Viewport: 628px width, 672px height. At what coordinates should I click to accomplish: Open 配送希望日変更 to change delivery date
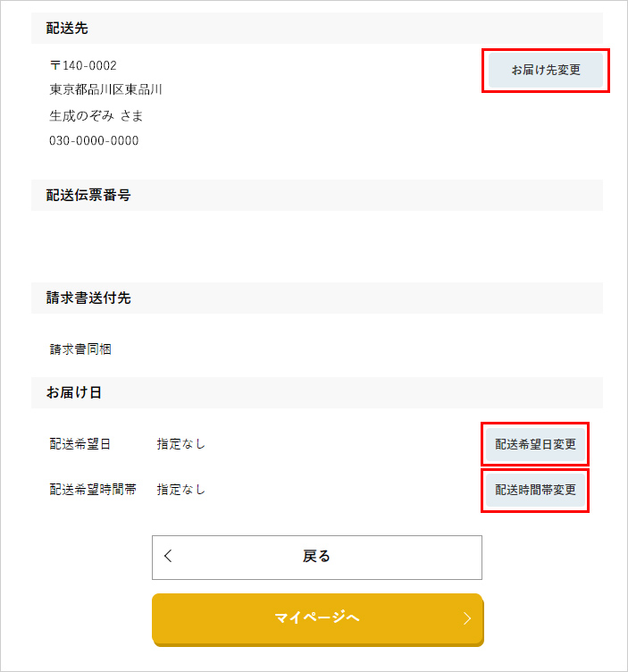535,444
